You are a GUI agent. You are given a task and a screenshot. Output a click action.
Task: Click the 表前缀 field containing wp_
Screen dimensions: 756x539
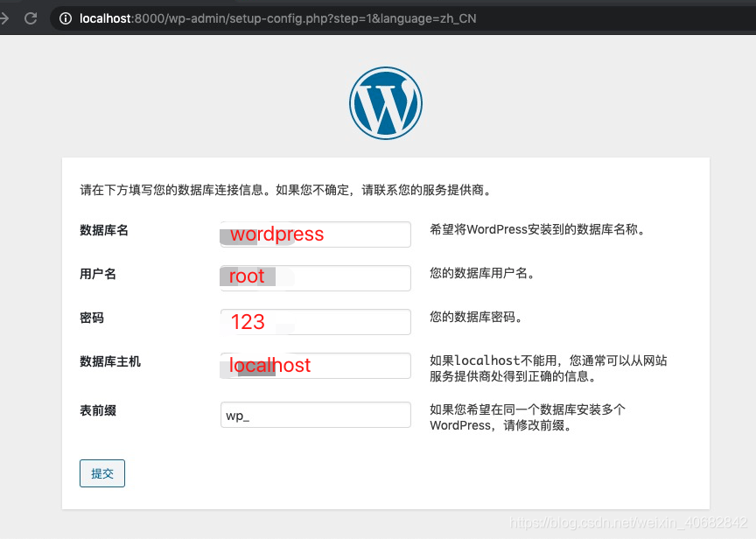pos(315,415)
